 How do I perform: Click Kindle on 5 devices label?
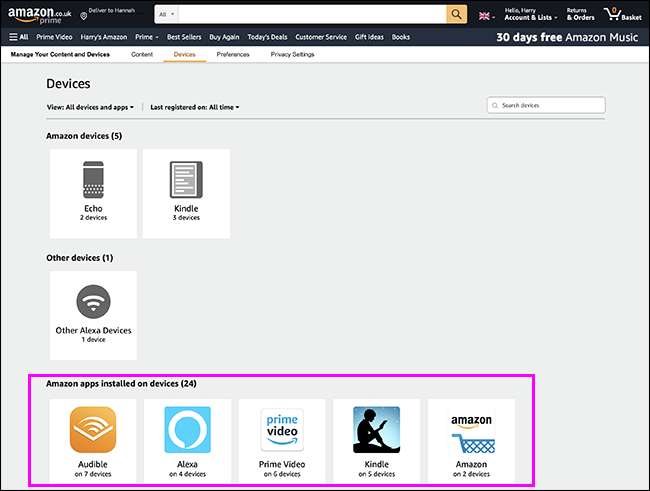coord(376,469)
